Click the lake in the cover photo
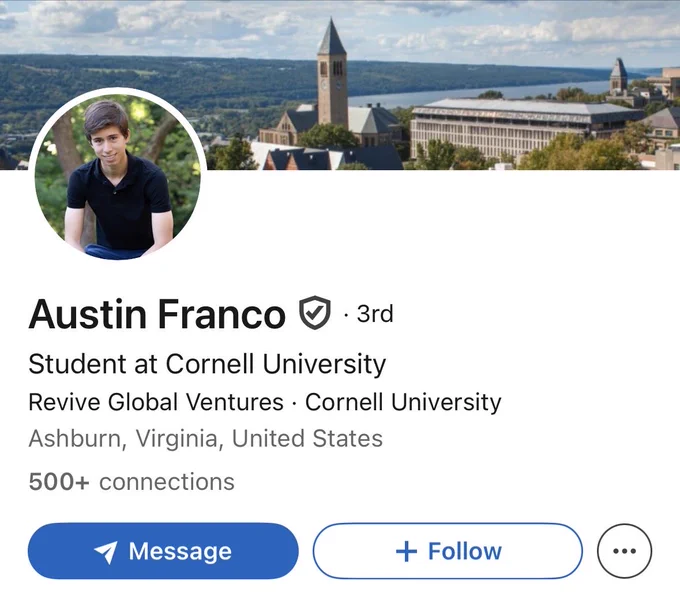680x603 pixels. 477,93
